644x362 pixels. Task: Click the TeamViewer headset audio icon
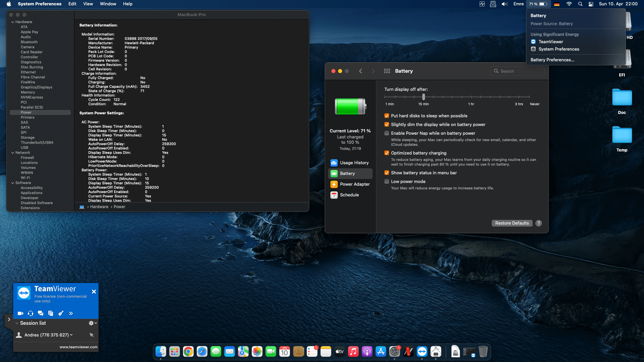(31, 313)
